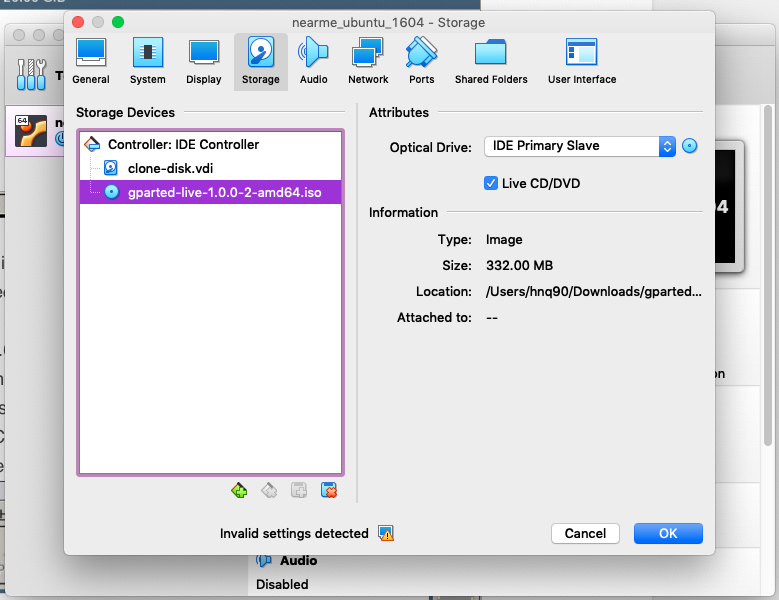Open Network settings
The width and height of the screenshot is (779, 600).
pos(368,61)
